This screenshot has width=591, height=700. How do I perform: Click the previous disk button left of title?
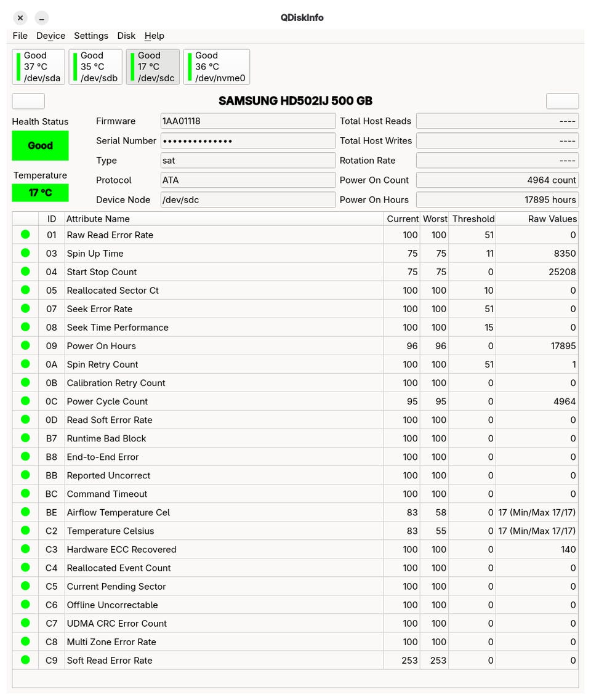(x=28, y=101)
